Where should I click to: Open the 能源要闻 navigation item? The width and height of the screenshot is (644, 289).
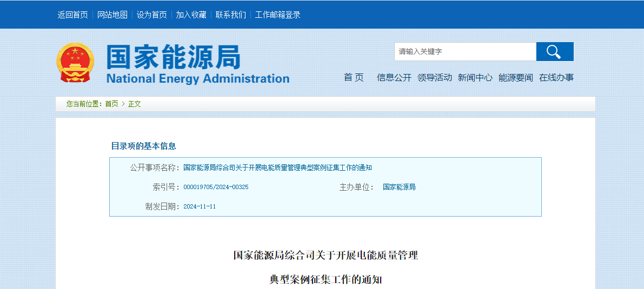click(516, 78)
